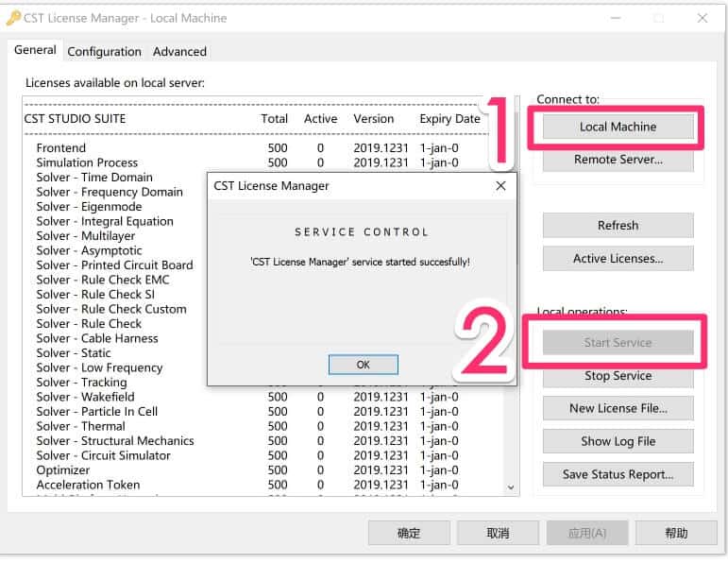Click the 取消 cancel button
Screen dimensions: 728x563
(499, 533)
